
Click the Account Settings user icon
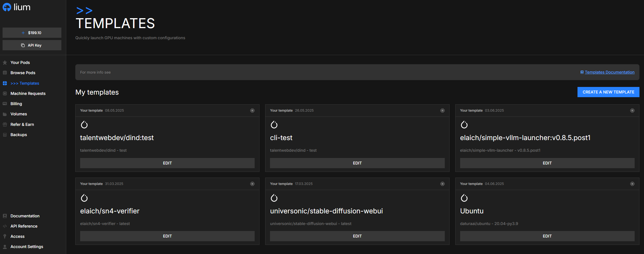pyautogui.click(x=5, y=247)
